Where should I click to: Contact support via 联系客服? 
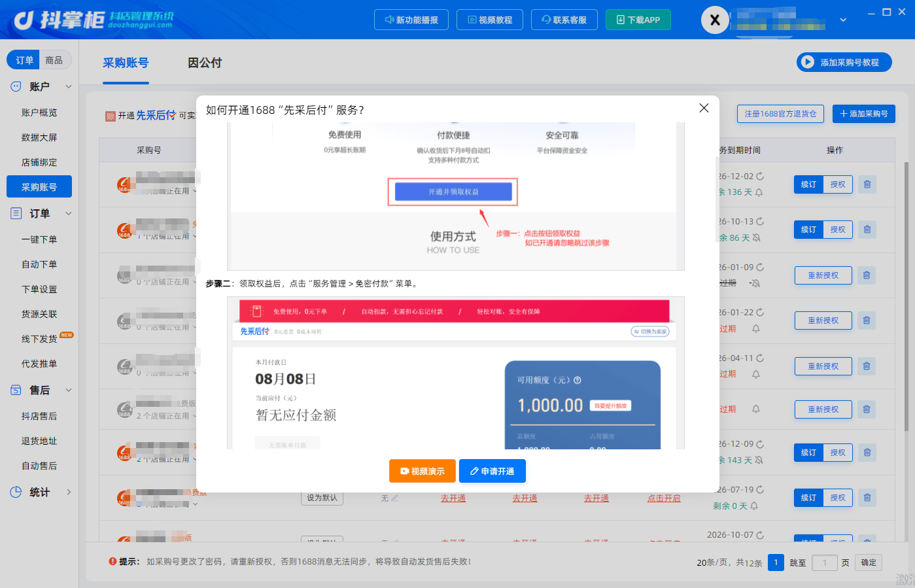click(564, 20)
